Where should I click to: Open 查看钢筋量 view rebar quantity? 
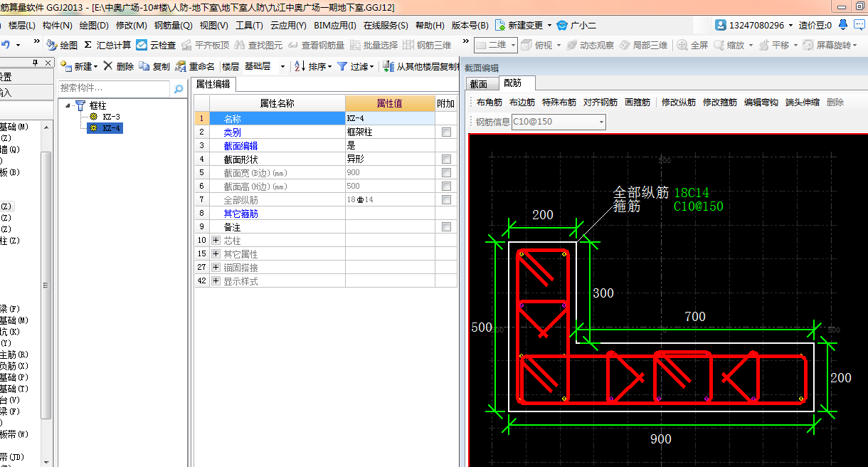click(x=316, y=45)
